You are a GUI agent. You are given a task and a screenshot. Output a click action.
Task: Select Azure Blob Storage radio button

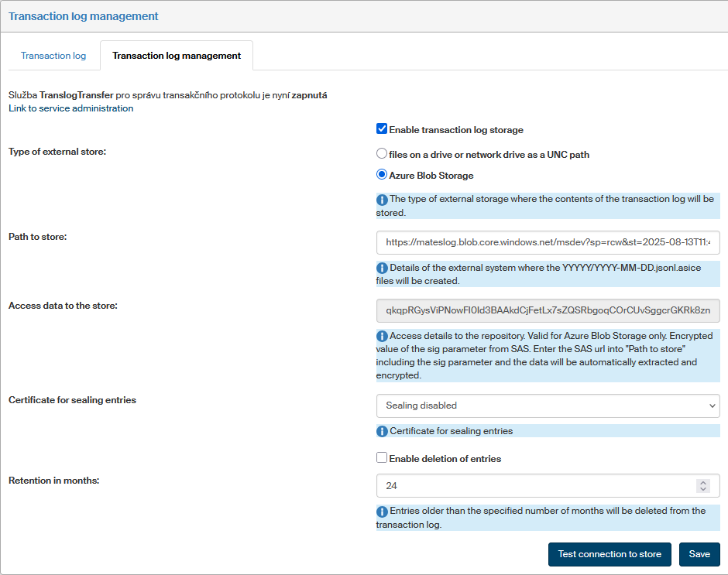(x=382, y=175)
